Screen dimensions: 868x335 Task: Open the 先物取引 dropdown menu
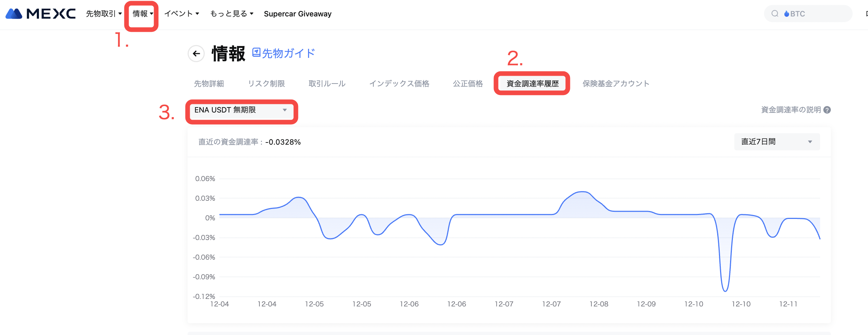104,14
